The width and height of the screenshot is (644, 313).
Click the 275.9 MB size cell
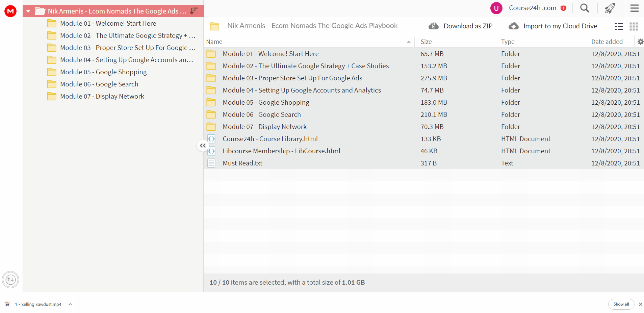pyautogui.click(x=434, y=78)
